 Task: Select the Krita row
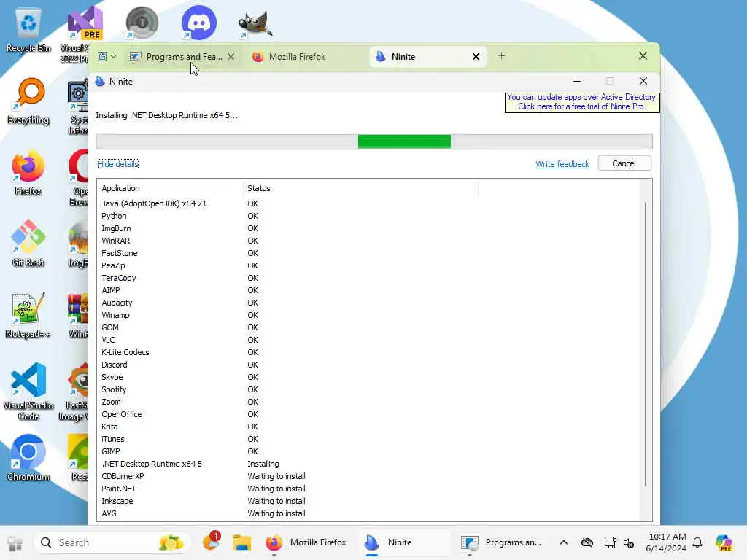[x=368, y=426]
